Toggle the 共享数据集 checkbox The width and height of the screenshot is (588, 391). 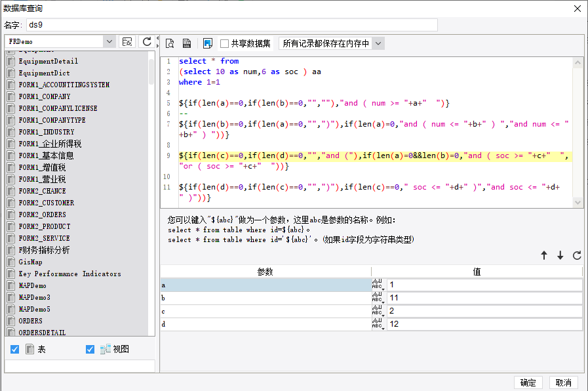tap(224, 43)
